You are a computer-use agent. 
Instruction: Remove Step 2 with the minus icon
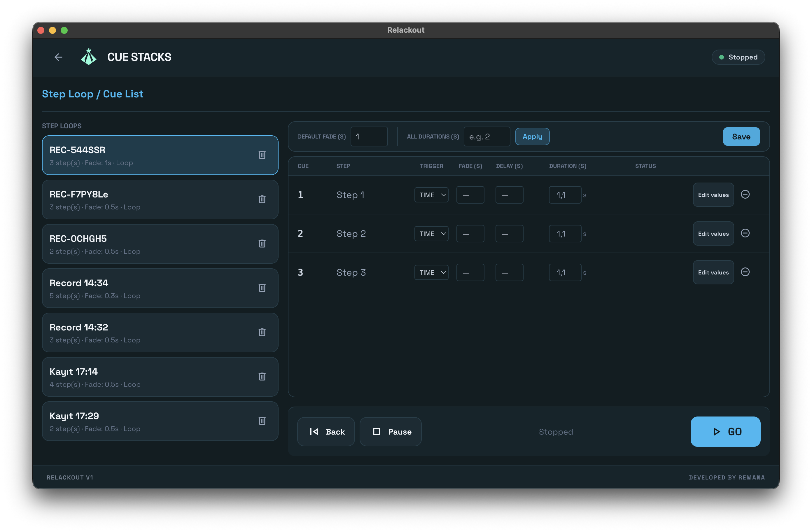745,233
